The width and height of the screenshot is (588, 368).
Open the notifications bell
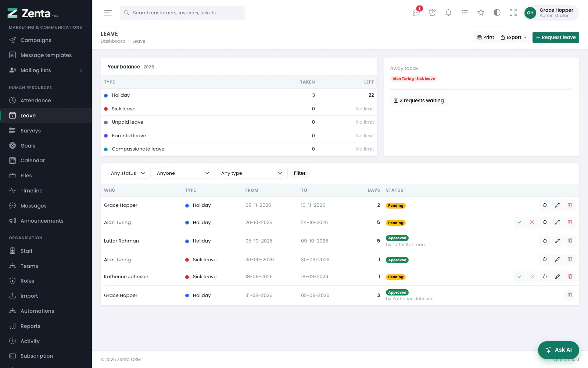(x=448, y=13)
